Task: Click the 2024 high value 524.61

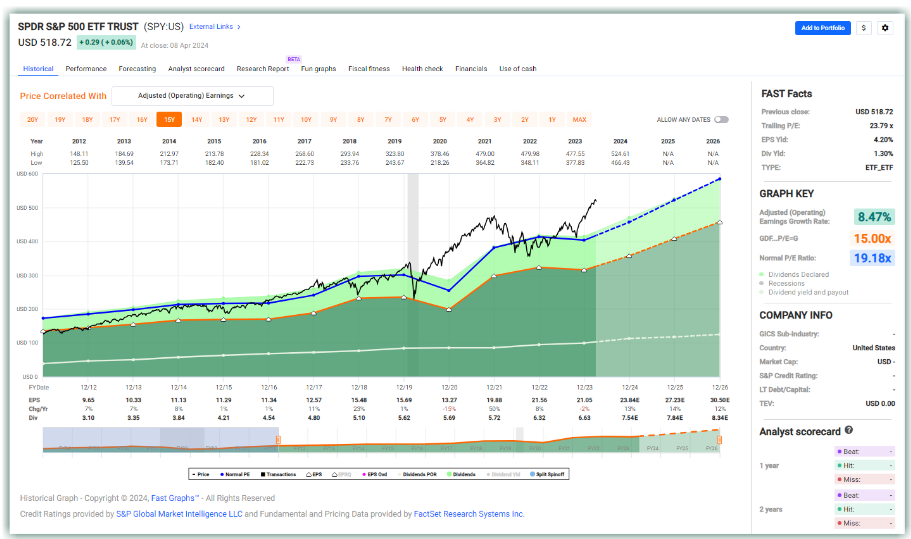Action: point(621,154)
